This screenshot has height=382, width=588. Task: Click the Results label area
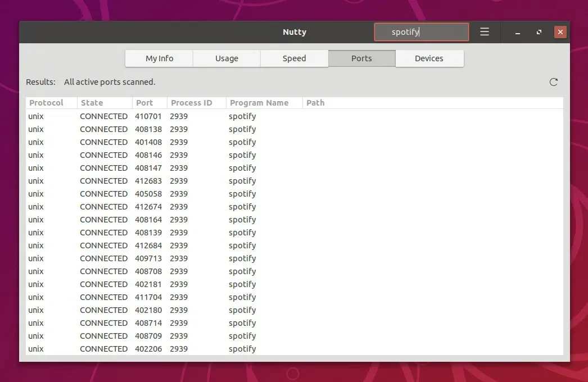(40, 81)
